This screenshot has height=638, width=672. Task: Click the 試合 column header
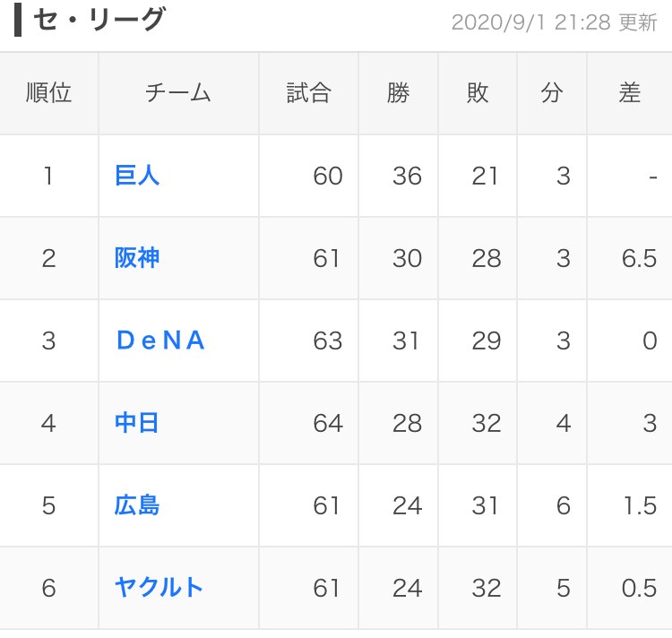point(309,93)
